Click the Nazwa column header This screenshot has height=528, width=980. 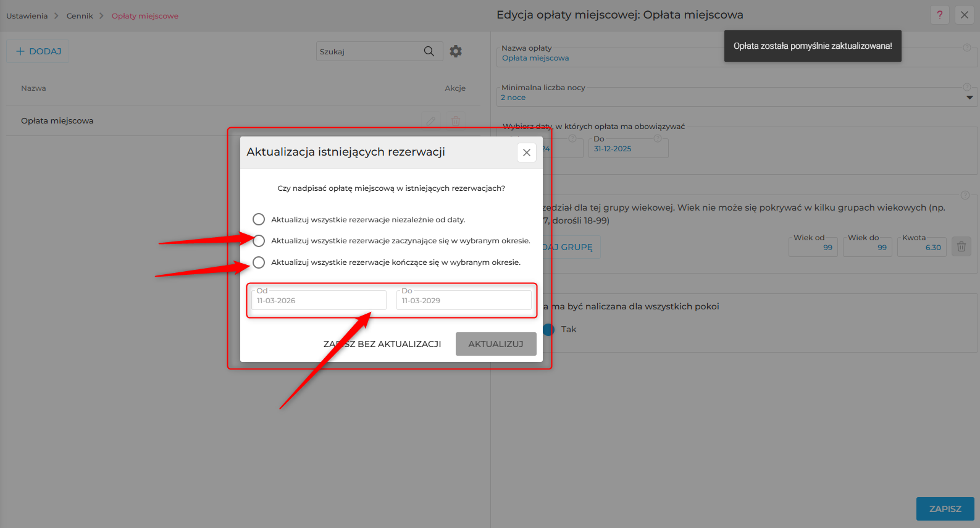click(x=33, y=88)
